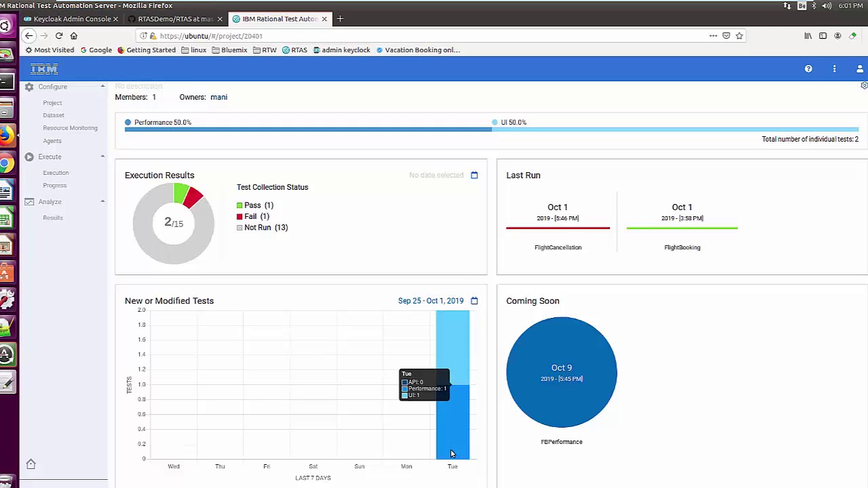Open the Bluemix bookmarks folder
Viewport: 868px width, 488px height.
pyautogui.click(x=229, y=50)
